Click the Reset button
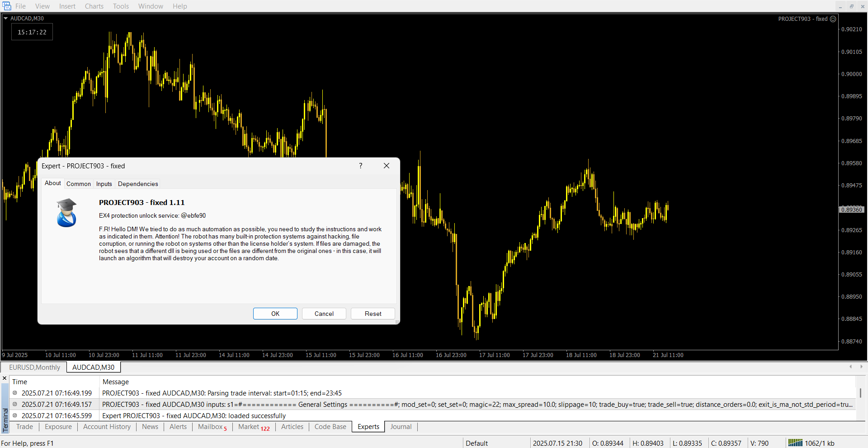 (x=373, y=314)
